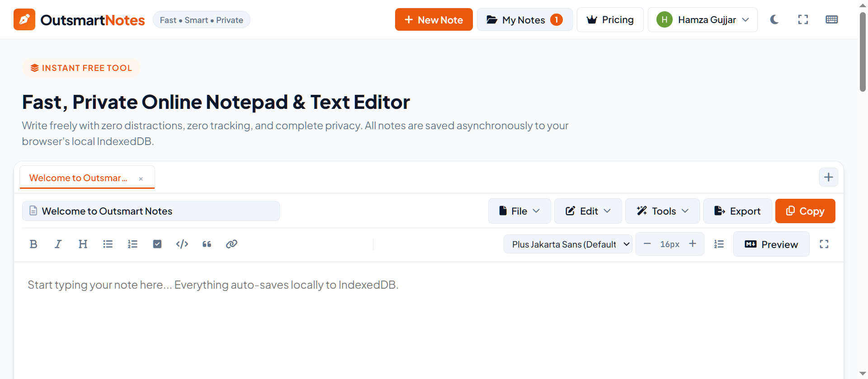Insert a code block

tap(182, 244)
